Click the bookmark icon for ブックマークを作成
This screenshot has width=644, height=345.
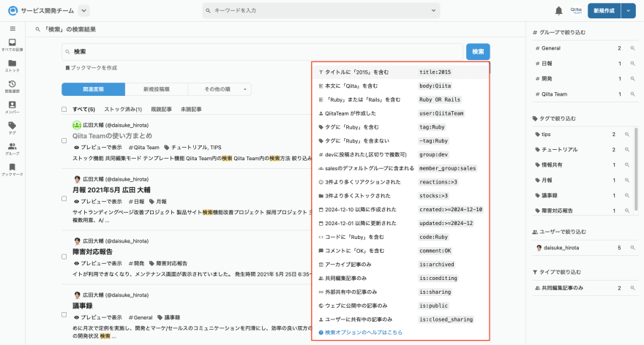click(67, 68)
